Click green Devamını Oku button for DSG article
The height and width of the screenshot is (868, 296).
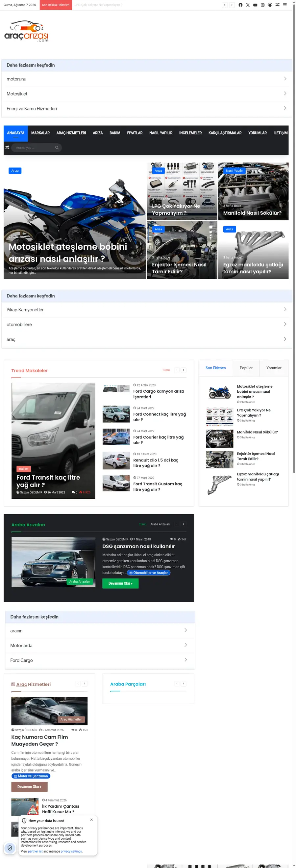[120, 583]
